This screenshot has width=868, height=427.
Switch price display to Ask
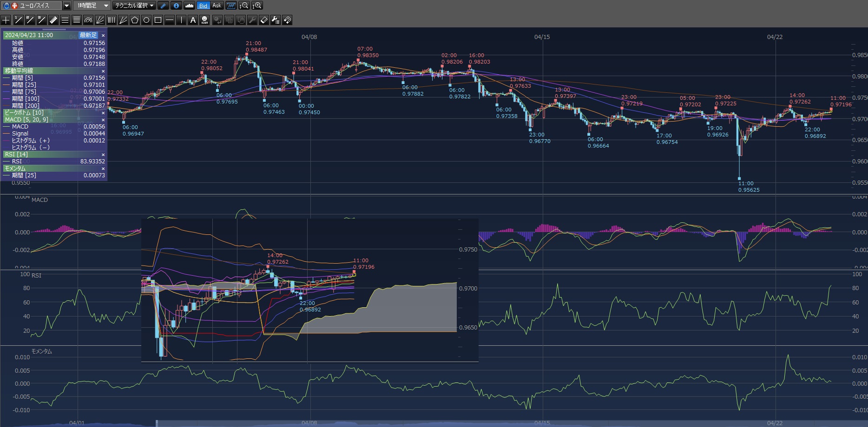(x=217, y=6)
